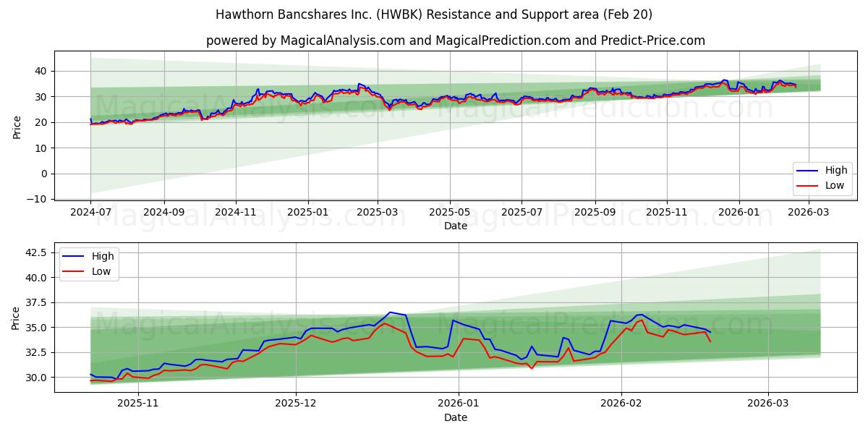Click the 'Price' y-axis label of top chart
This screenshot has width=868, height=434.
click(17, 127)
